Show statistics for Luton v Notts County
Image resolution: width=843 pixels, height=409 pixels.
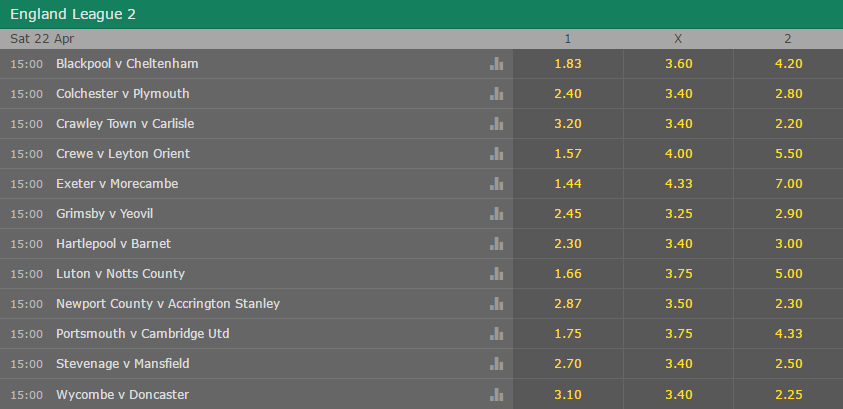click(x=496, y=274)
